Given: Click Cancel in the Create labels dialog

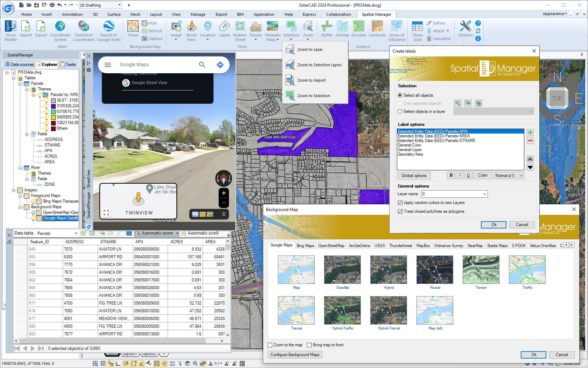Looking at the screenshot, I should 521,225.
